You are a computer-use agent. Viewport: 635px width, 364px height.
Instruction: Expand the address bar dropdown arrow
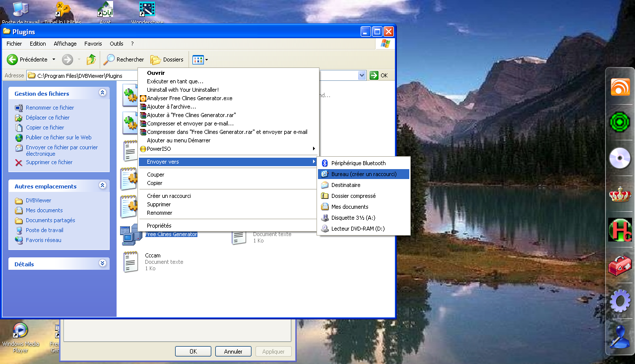click(x=362, y=75)
